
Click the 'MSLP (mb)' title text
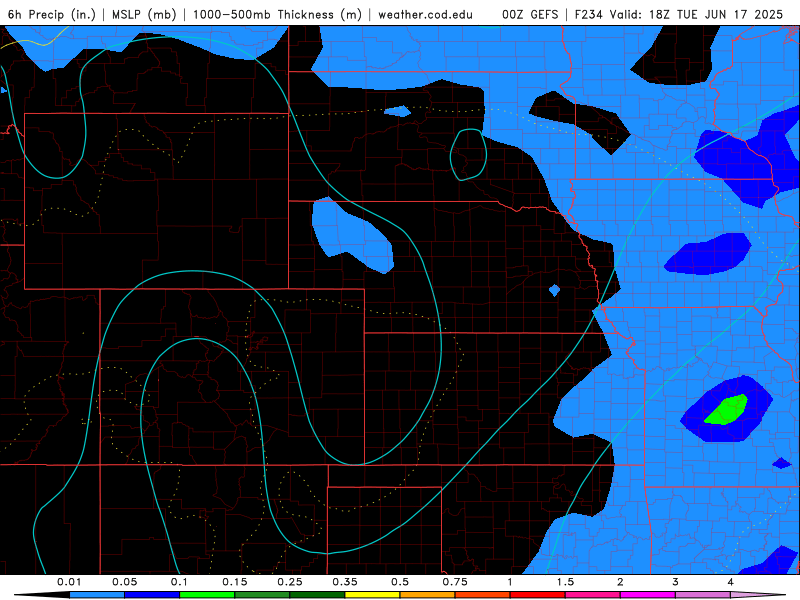coord(144,14)
